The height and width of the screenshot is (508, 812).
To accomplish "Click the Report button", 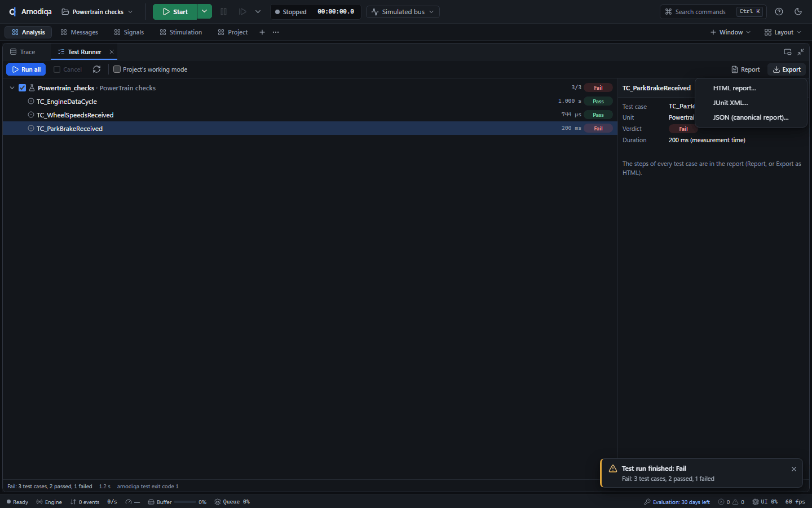I will (x=745, y=69).
